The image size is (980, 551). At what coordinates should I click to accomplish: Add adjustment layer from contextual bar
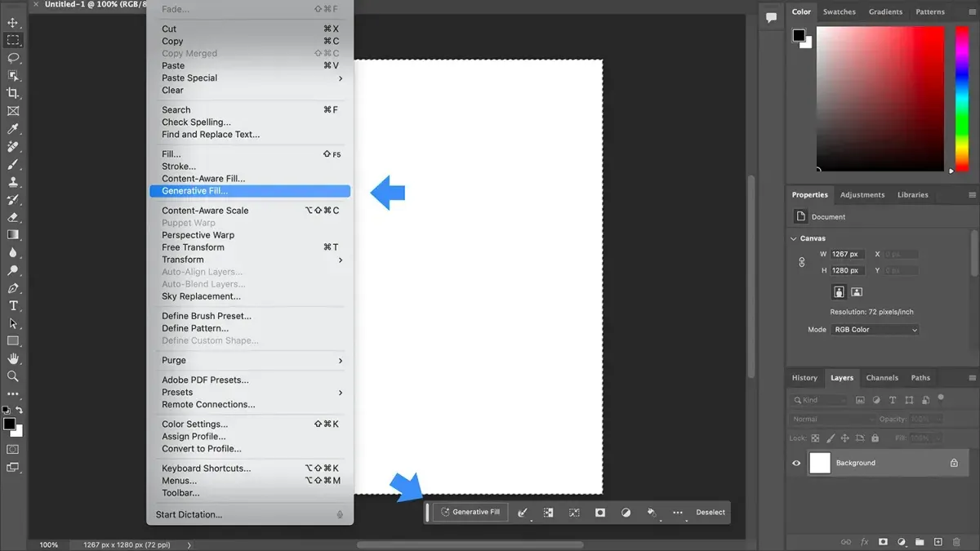[626, 513]
